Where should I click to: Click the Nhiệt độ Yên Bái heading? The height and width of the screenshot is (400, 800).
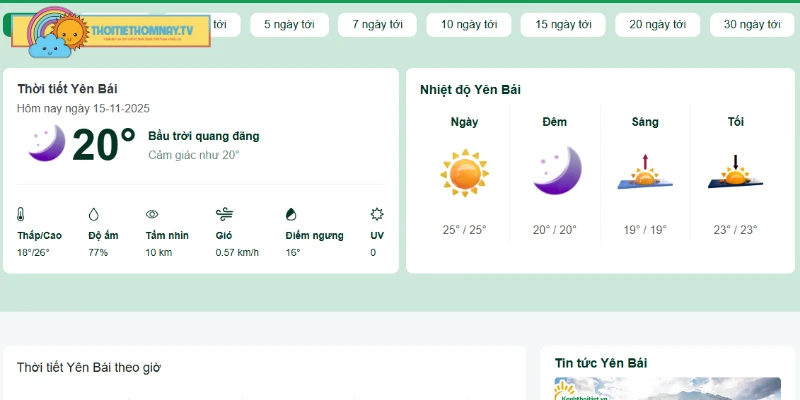tap(470, 90)
